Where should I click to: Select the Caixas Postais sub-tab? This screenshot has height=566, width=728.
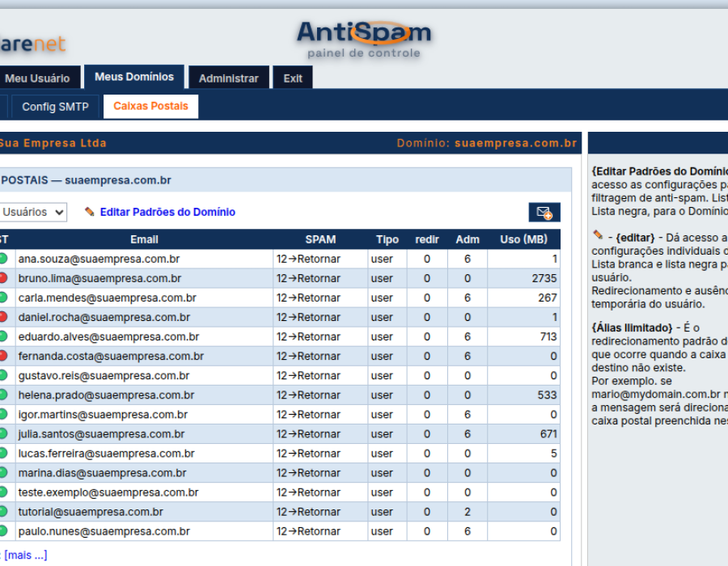(x=150, y=106)
